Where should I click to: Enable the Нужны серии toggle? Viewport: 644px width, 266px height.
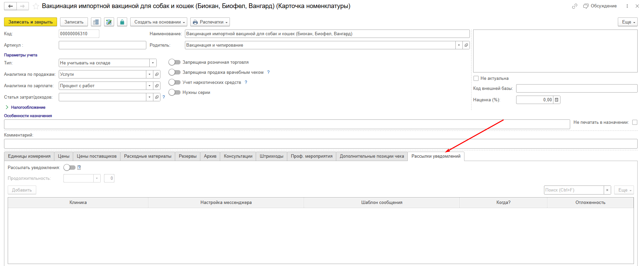point(175,93)
